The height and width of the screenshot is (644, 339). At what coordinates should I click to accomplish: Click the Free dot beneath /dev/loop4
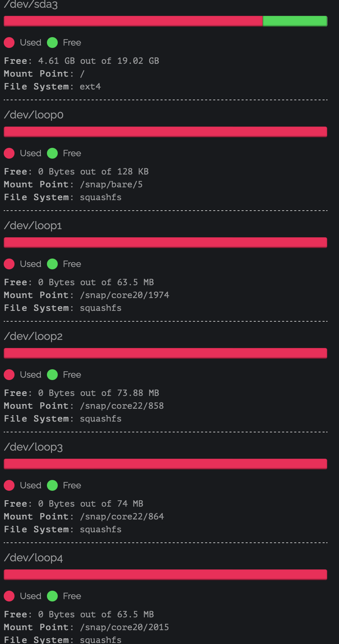coord(53,596)
